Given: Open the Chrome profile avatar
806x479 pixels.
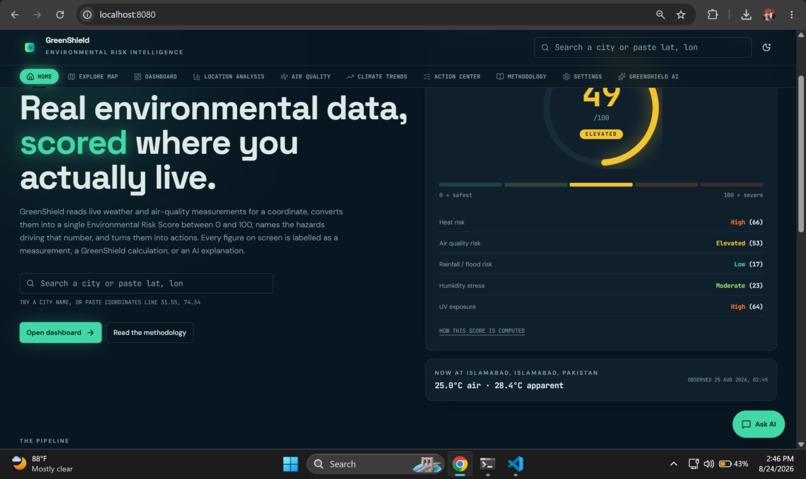Looking at the screenshot, I should click(769, 14).
